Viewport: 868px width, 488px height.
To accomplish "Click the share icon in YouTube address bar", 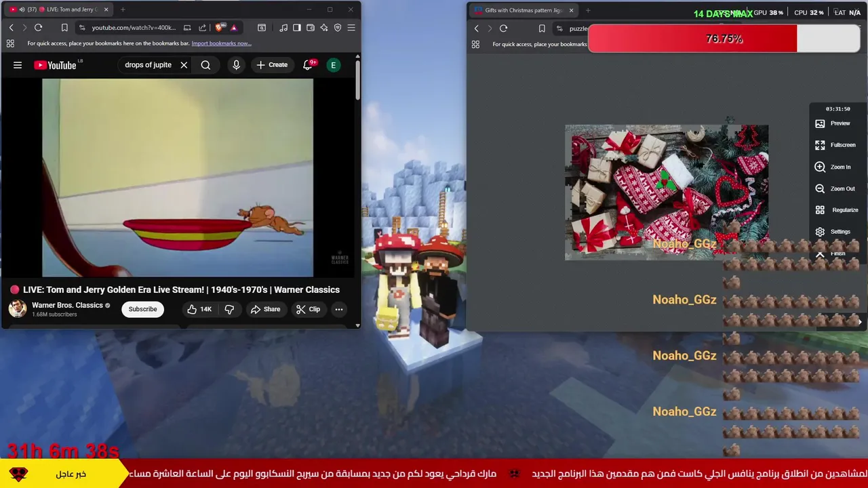I will pos(202,28).
